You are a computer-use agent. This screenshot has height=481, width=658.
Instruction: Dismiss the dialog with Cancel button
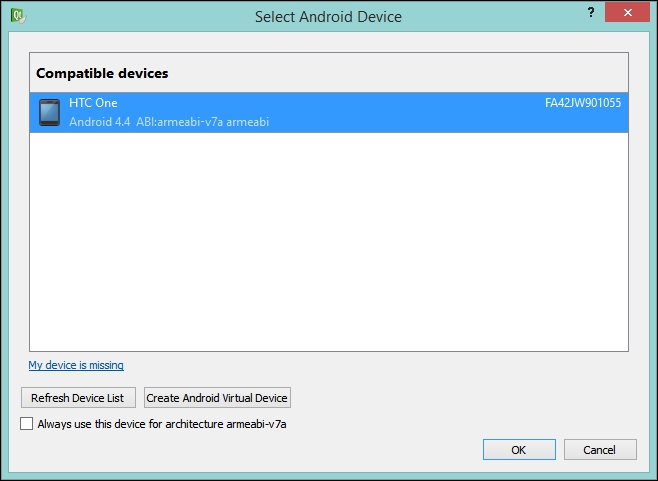(x=600, y=450)
